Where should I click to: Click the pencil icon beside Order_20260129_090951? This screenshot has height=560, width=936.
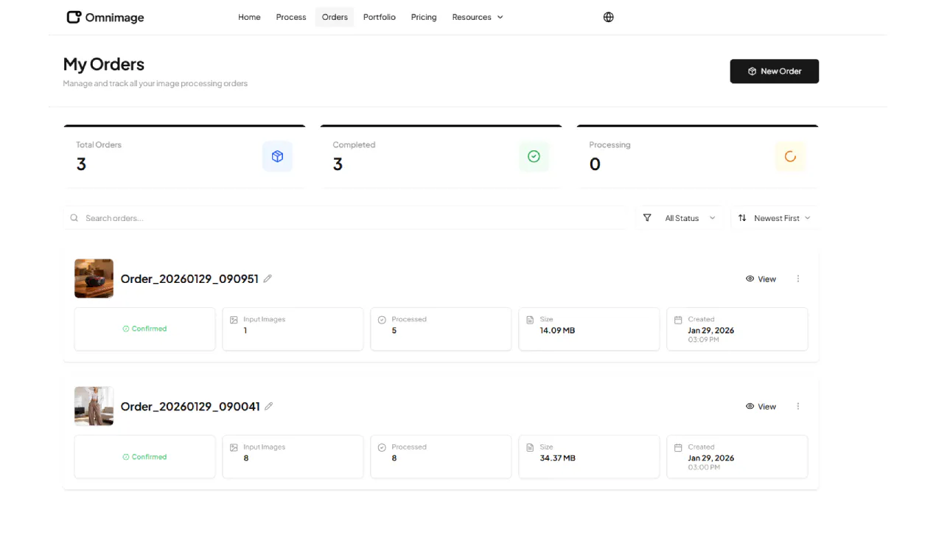coord(268,279)
